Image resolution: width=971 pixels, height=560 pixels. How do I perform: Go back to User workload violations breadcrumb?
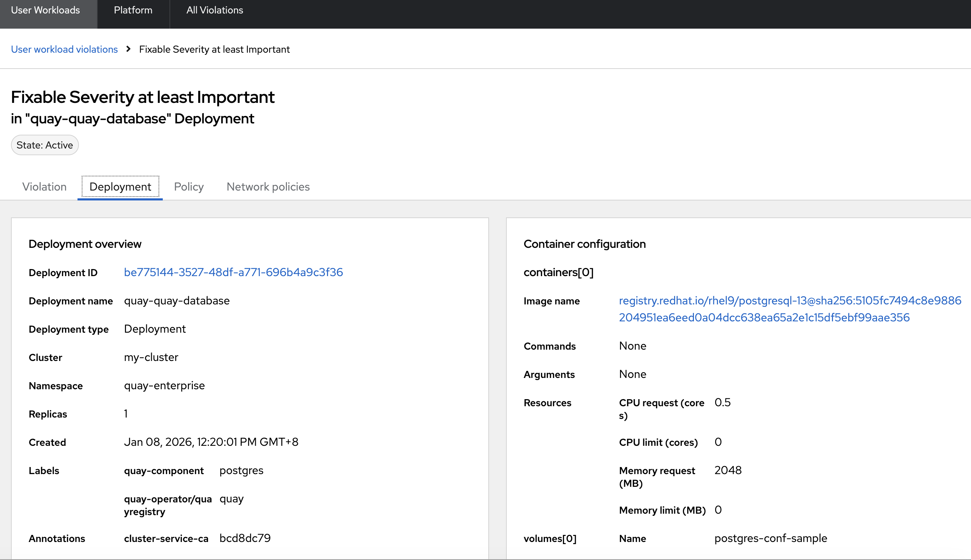pyautogui.click(x=64, y=49)
